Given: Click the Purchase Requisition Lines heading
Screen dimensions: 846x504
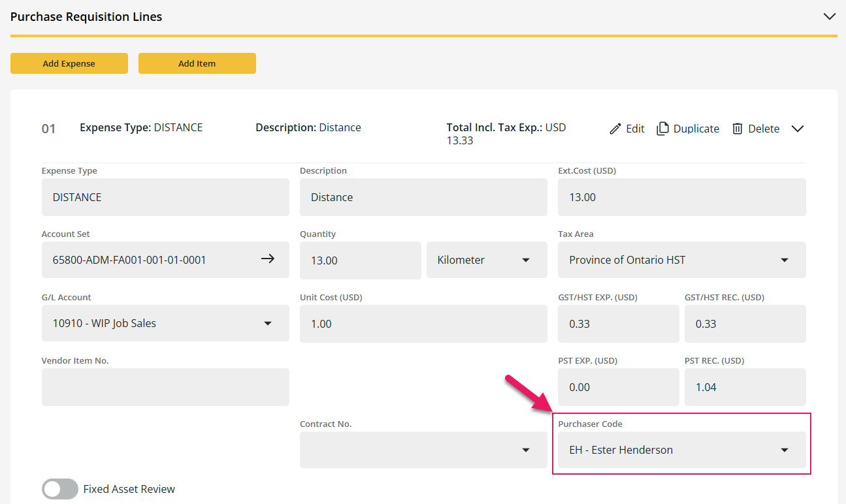Looking at the screenshot, I should (x=86, y=17).
